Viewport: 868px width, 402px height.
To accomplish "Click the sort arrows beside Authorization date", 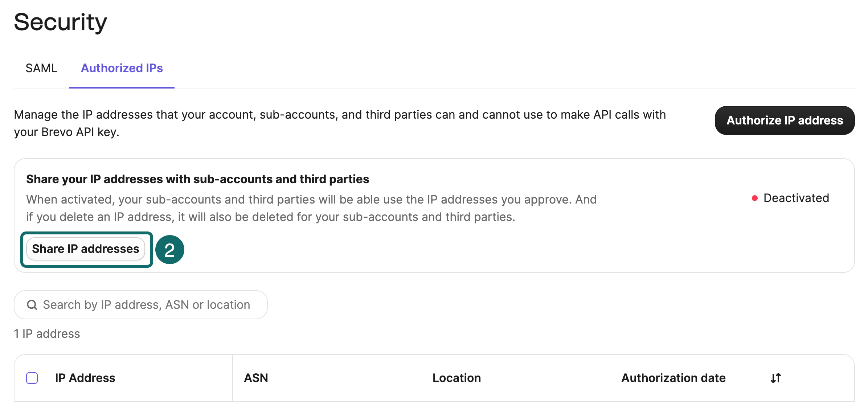I will [x=775, y=378].
